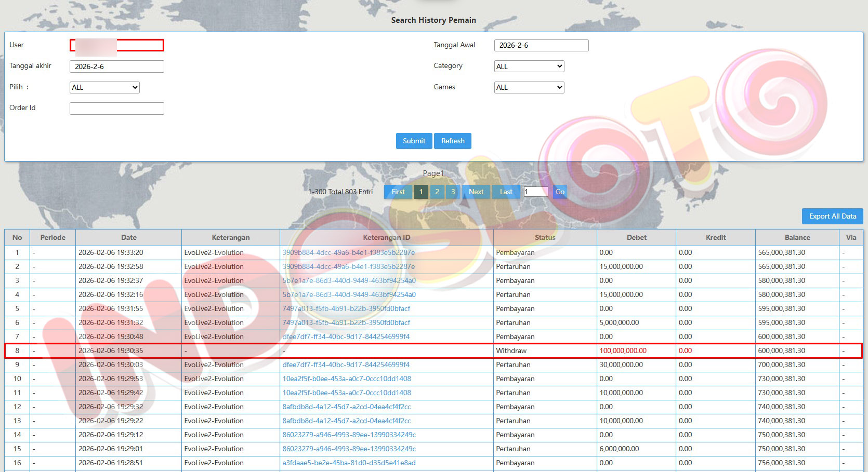
Task: Open the Pilih dropdown
Action: 104,88
